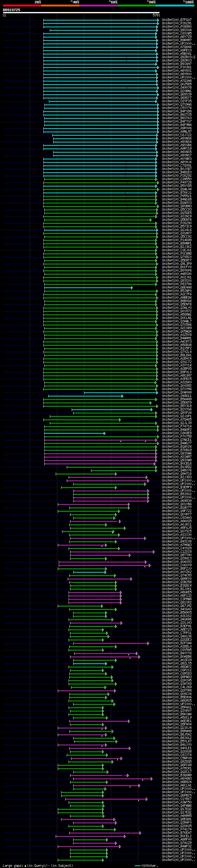Open the UniRef100_Q7NCE1 entry
This screenshot has width=197, height=868.
tap(176, 440)
